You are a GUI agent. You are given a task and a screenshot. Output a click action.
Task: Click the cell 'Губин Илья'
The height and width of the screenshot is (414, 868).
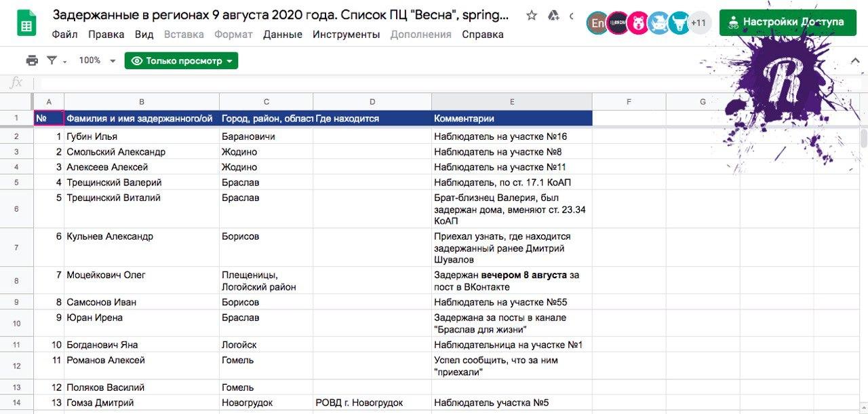[x=142, y=136]
